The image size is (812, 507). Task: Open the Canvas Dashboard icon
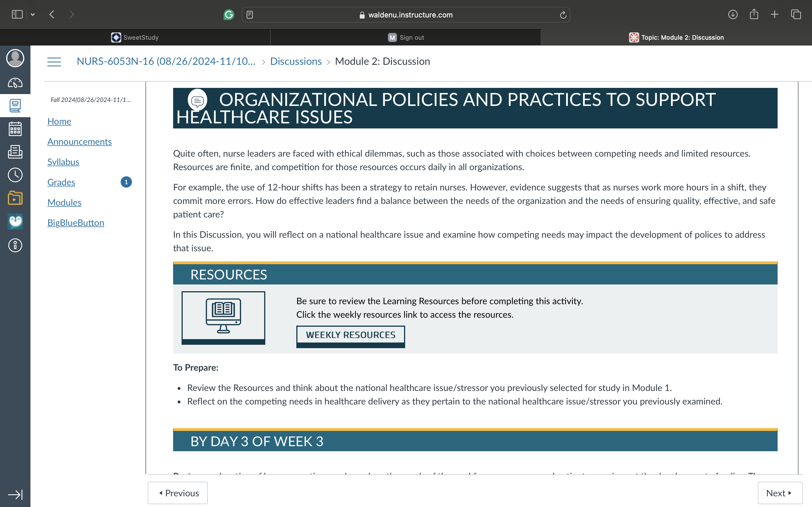15,83
